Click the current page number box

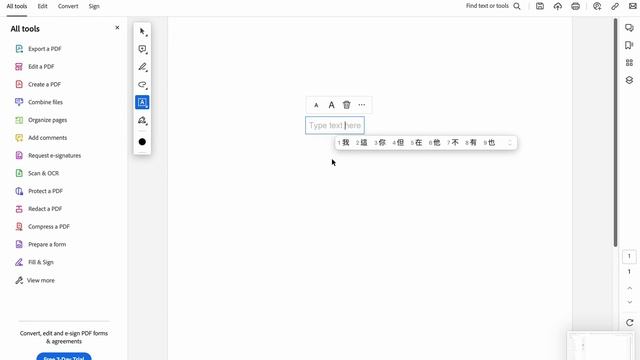(629, 256)
